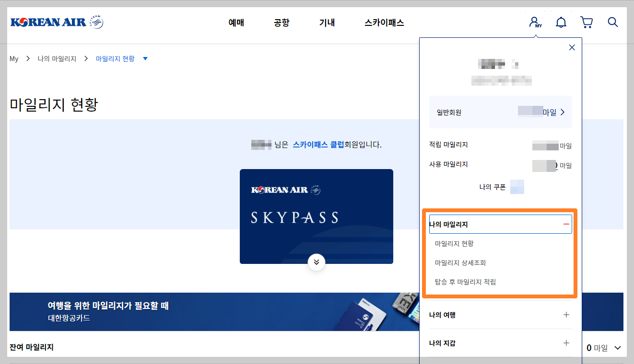Open the search magnifier icon
The height and width of the screenshot is (364, 634).
click(613, 22)
